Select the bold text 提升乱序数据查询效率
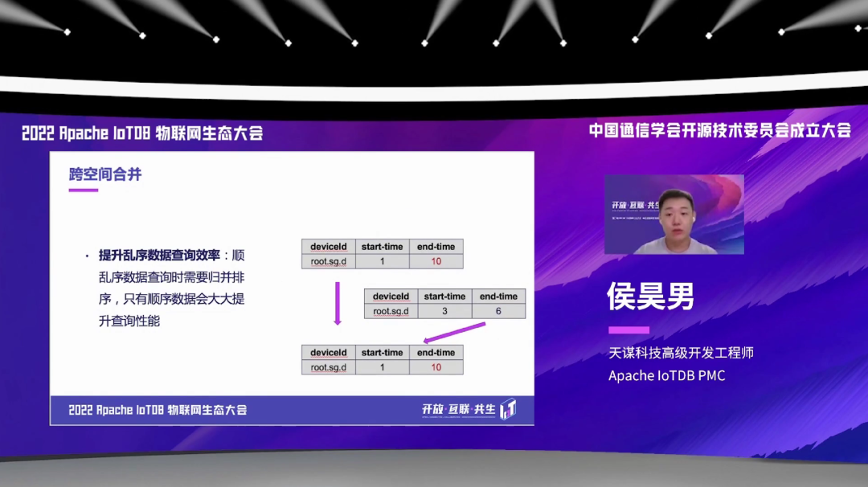The image size is (868, 487). pos(159,255)
